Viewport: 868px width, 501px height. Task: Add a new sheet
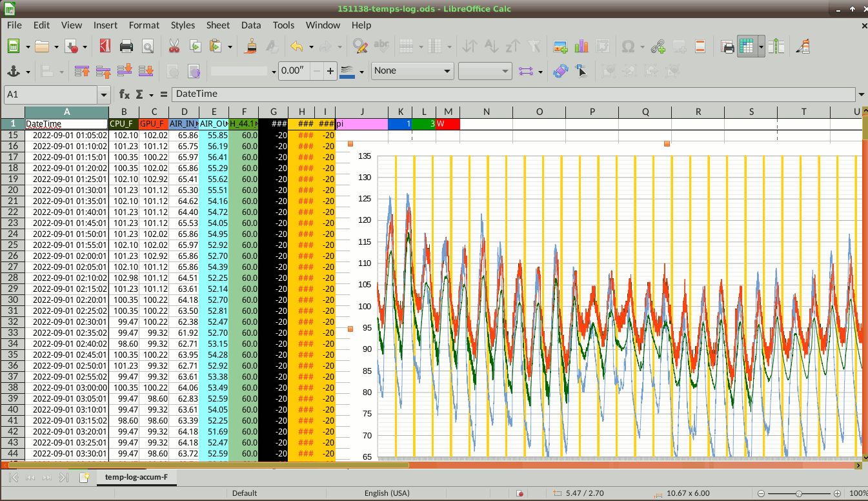click(x=84, y=477)
